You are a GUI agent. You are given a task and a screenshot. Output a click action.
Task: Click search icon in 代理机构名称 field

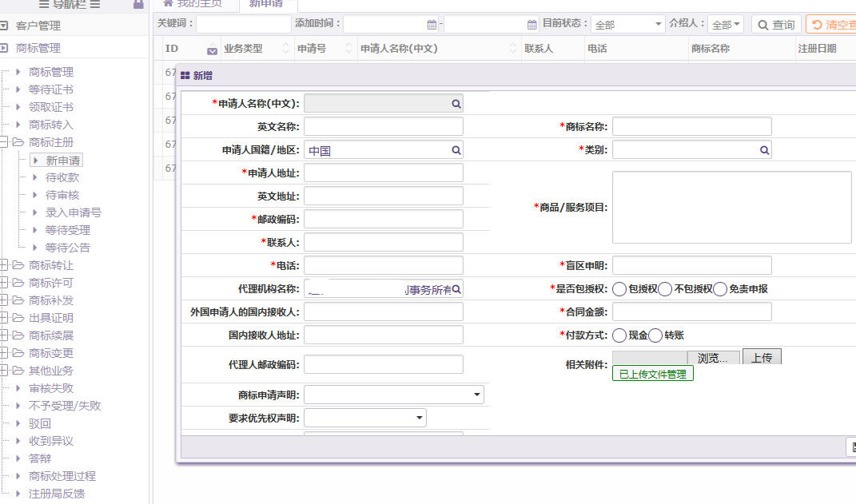point(456,289)
